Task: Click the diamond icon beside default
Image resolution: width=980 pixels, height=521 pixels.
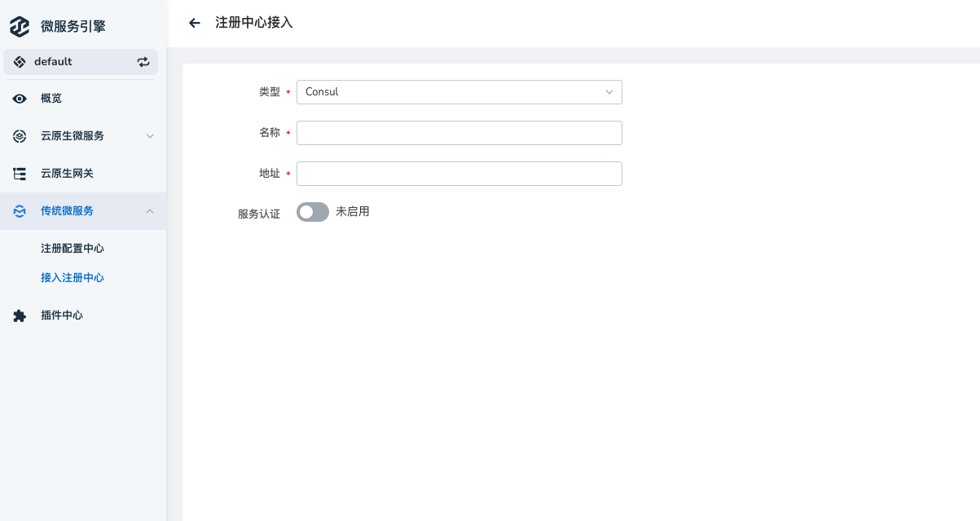Action: [20, 62]
